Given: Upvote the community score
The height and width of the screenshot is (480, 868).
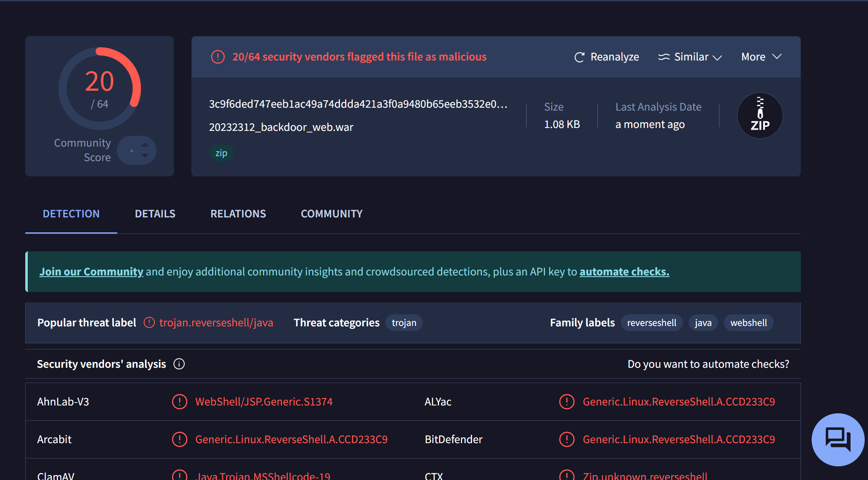Looking at the screenshot, I should coord(145,145).
